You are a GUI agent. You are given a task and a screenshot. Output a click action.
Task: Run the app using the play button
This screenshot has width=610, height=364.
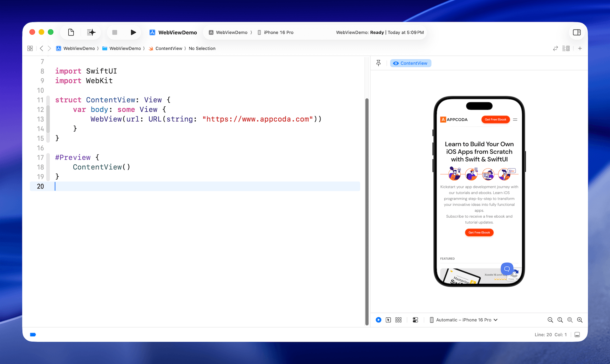click(133, 32)
